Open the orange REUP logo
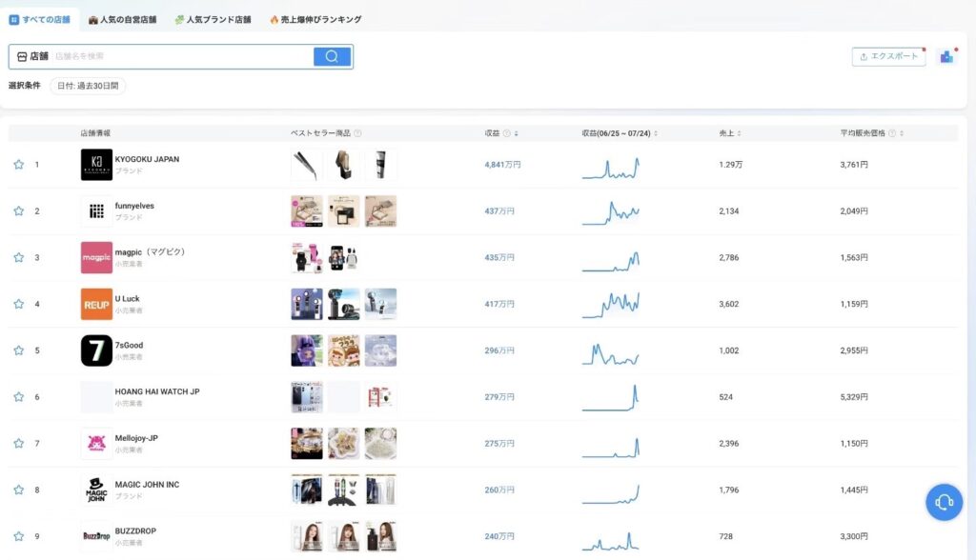The image size is (976, 560). tap(96, 304)
